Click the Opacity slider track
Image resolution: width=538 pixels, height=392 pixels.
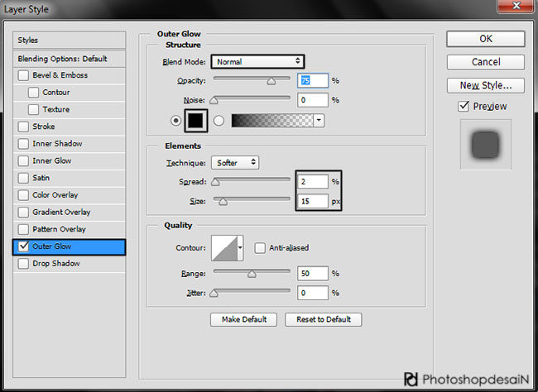pyautogui.click(x=252, y=80)
